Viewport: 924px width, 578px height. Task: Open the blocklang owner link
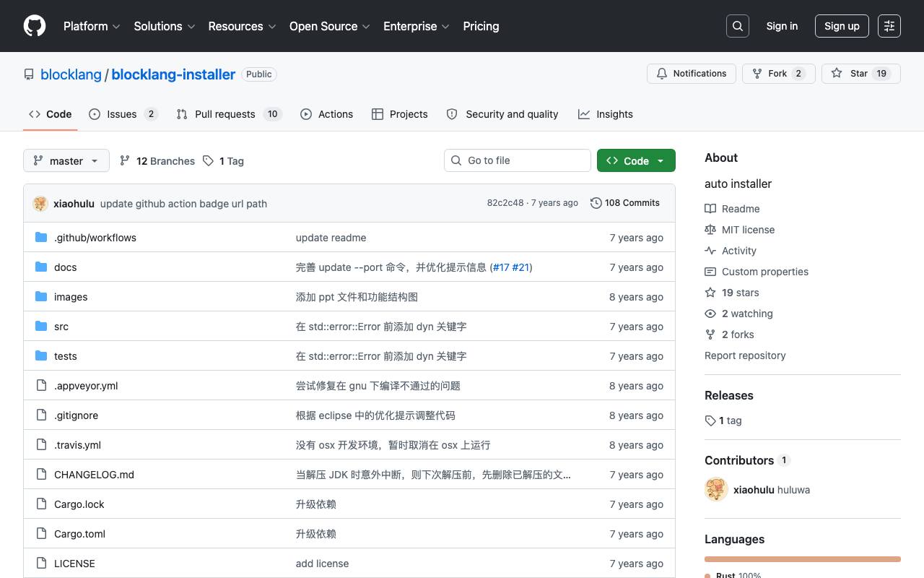click(x=71, y=74)
